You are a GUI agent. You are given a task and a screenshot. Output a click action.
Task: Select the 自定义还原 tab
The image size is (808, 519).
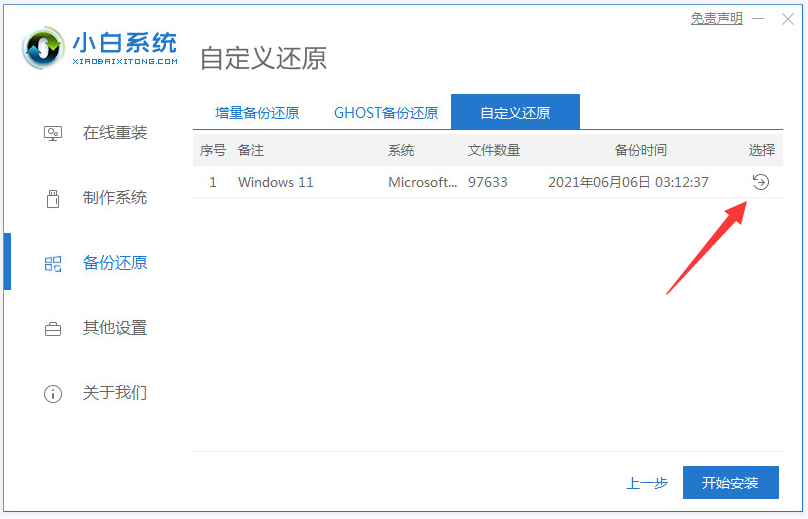click(515, 113)
